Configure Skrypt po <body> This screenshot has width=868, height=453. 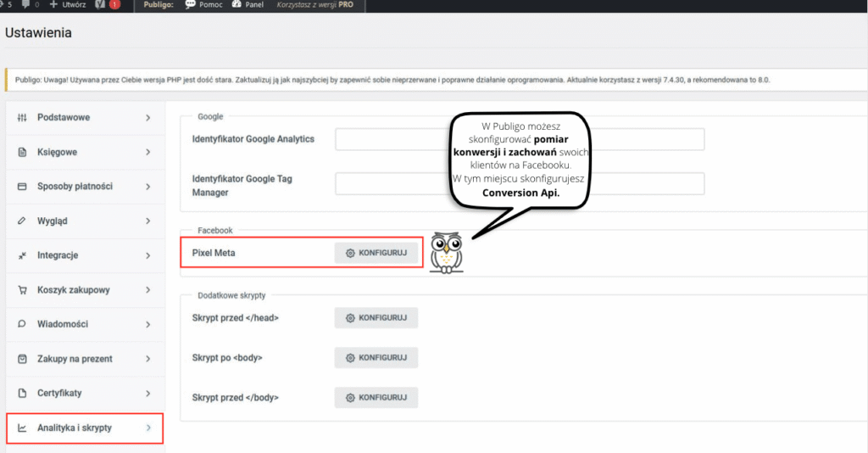(x=376, y=358)
